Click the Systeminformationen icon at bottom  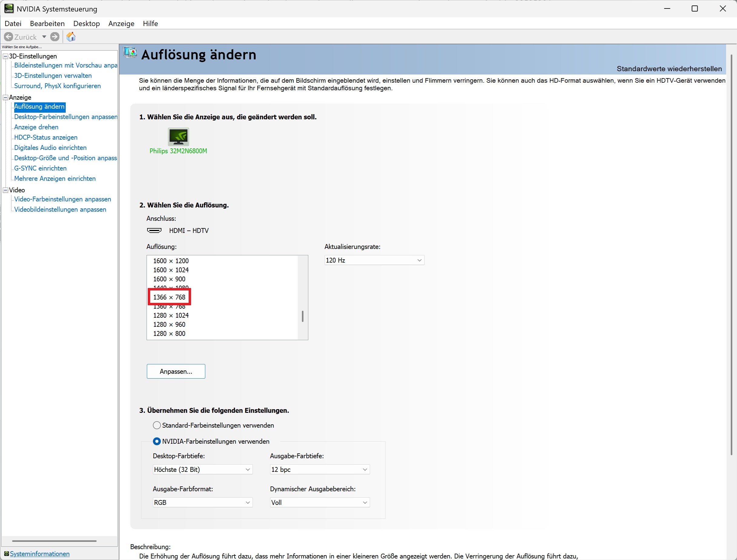[6, 554]
